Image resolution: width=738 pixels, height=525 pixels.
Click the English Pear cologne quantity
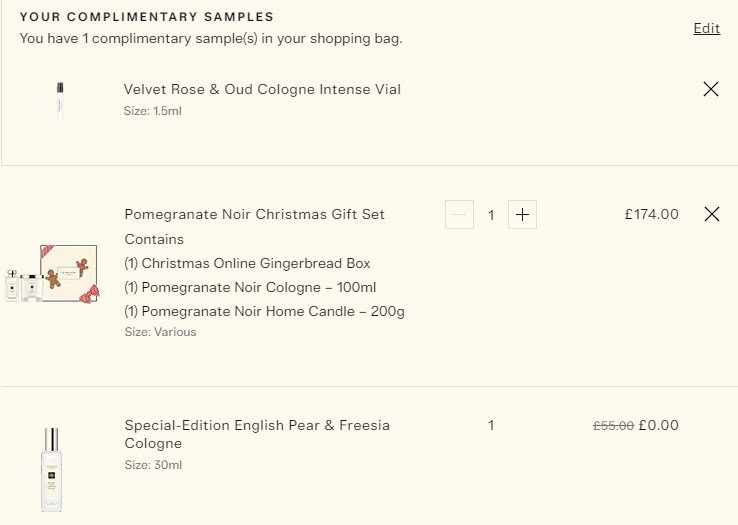(x=491, y=425)
